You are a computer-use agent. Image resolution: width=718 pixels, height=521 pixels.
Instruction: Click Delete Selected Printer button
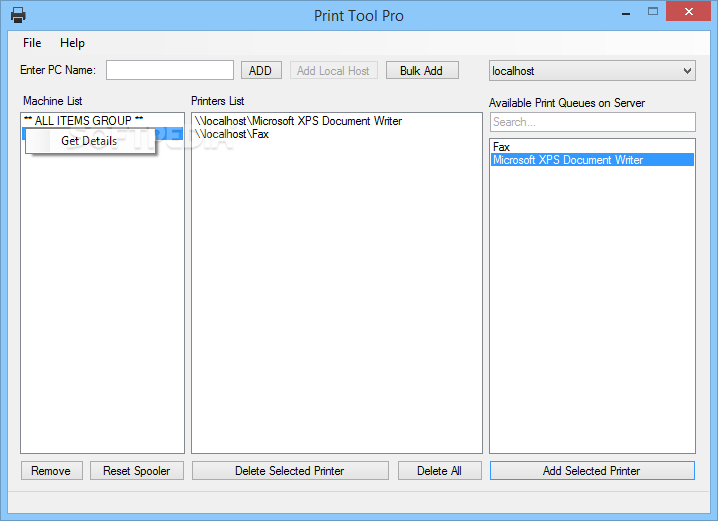click(290, 471)
